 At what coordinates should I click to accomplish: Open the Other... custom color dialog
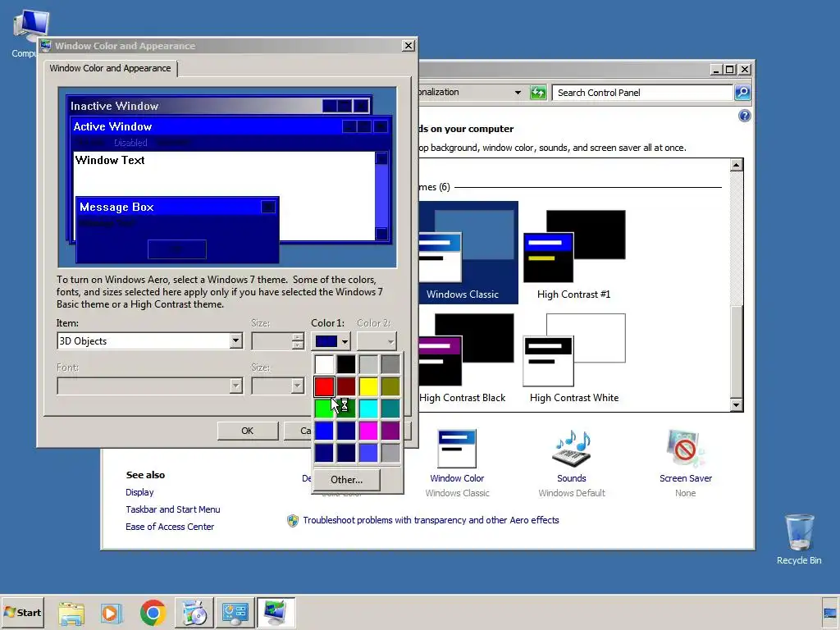coord(347,480)
